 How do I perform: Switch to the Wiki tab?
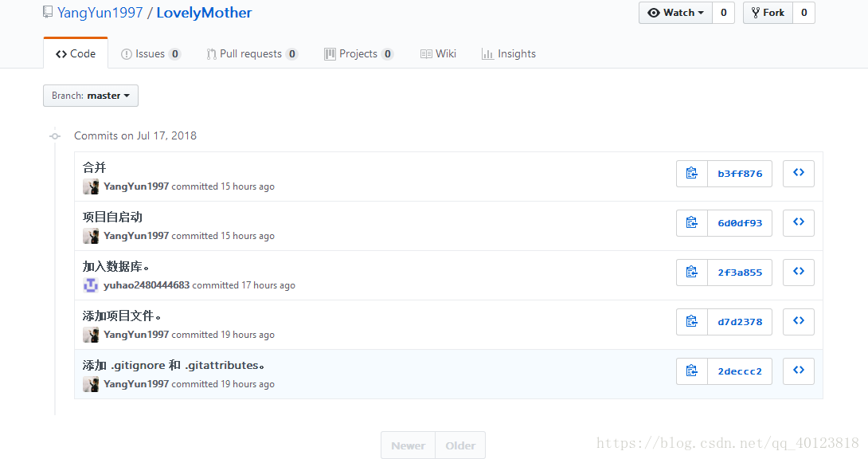439,53
